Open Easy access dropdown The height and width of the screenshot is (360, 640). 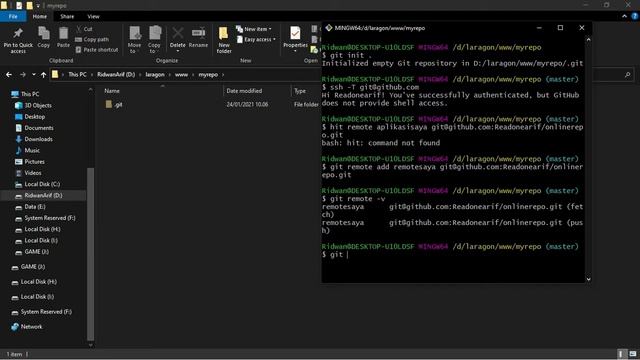[x=256, y=40]
